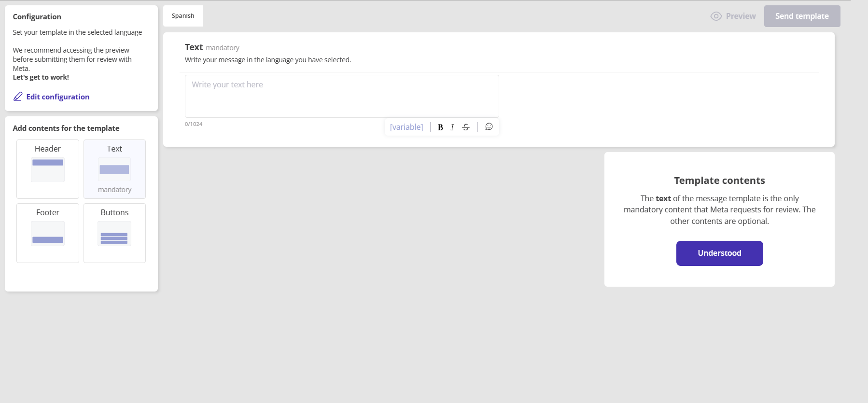Open the Edit configuration link

click(x=58, y=97)
